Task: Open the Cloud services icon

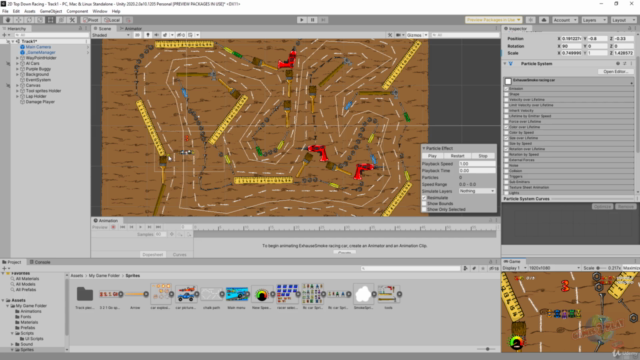Action: coord(544,20)
